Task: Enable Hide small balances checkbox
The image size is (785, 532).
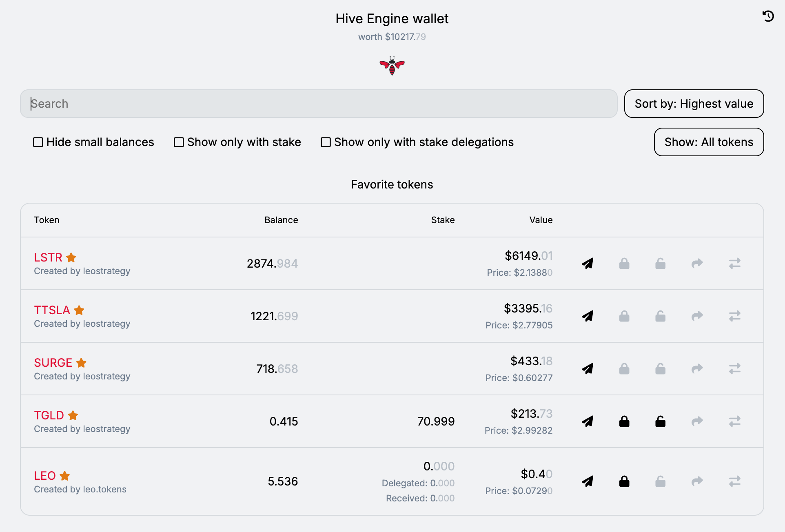Action: click(x=38, y=142)
